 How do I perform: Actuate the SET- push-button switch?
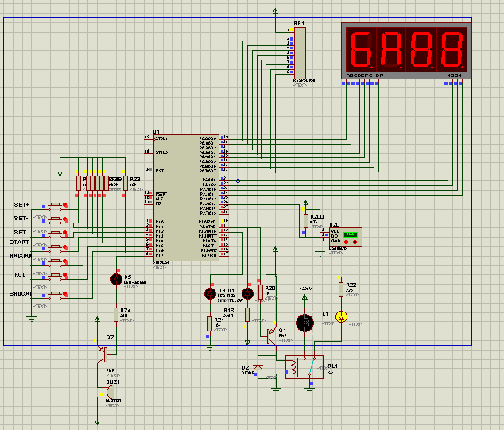(56, 219)
